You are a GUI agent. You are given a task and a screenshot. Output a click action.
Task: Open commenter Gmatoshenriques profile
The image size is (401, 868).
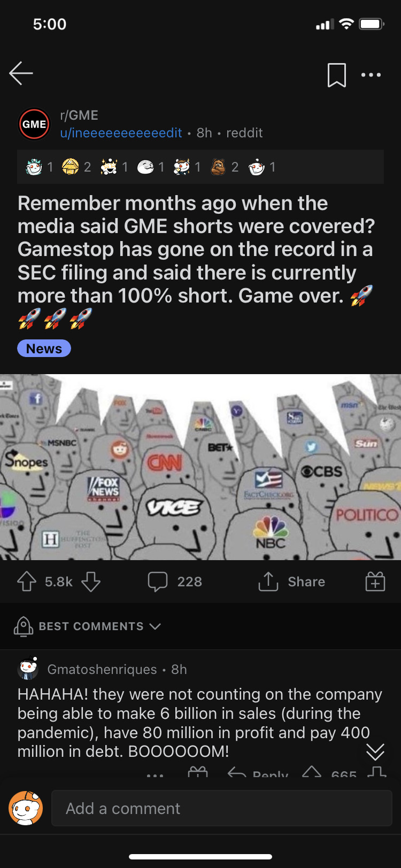pyautogui.click(x=102, y=669)
